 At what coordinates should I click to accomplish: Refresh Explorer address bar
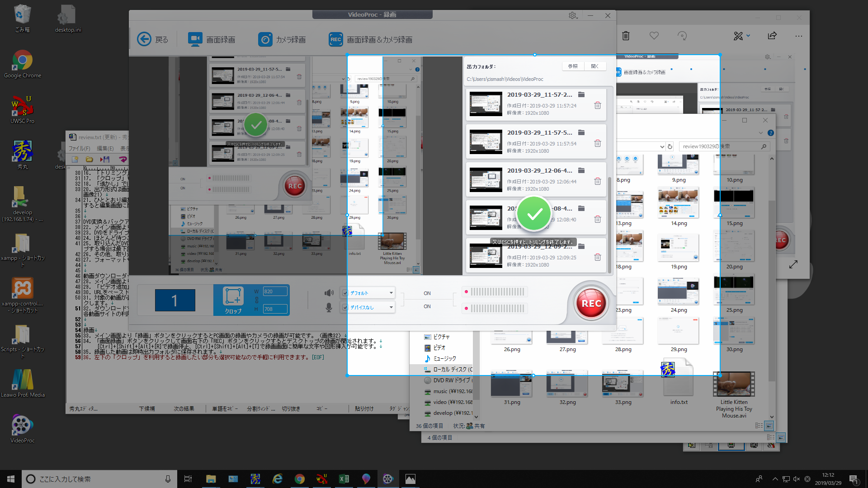click(x=670, y=146)
